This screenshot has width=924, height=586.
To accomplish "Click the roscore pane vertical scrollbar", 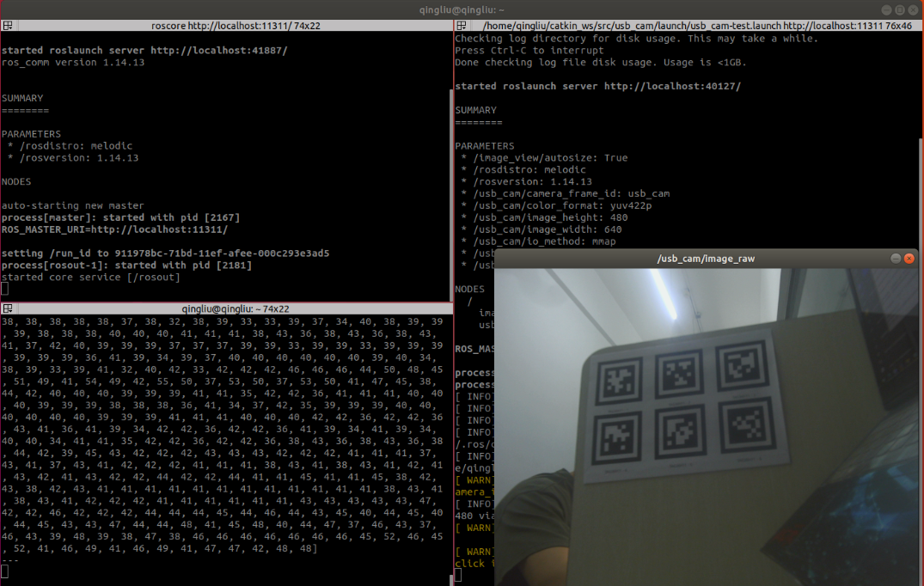I will [451, 194].
